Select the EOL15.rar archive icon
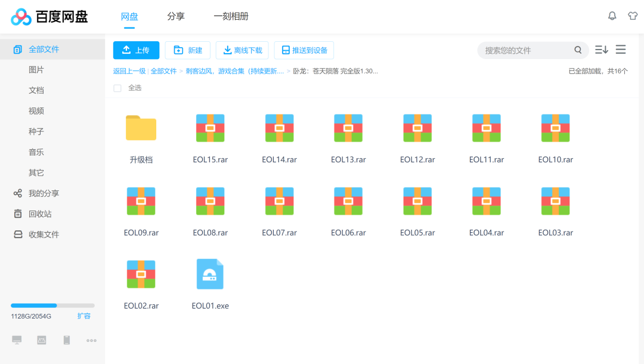 pos(210,128)
